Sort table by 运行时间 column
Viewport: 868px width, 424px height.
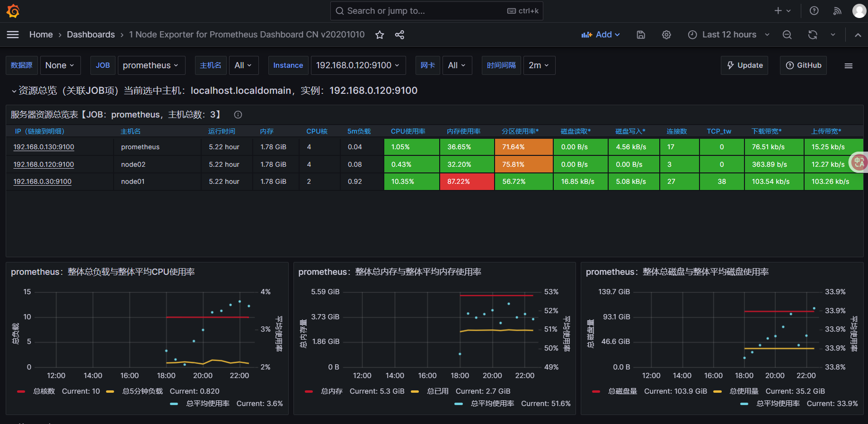pos(221,131)
